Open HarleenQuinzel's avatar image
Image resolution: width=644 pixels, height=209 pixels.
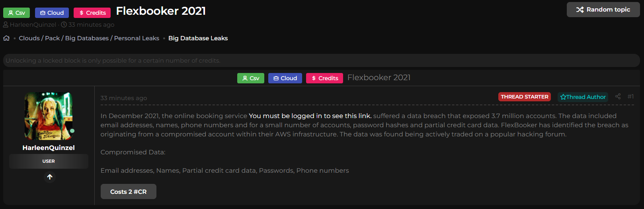pos(49,116)
